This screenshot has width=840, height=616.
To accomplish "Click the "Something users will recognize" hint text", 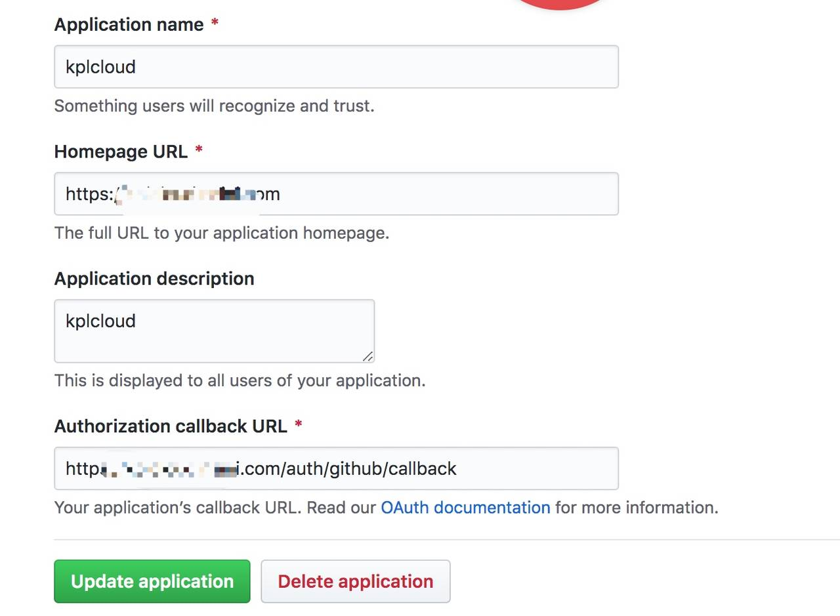I will coord(214,106).
